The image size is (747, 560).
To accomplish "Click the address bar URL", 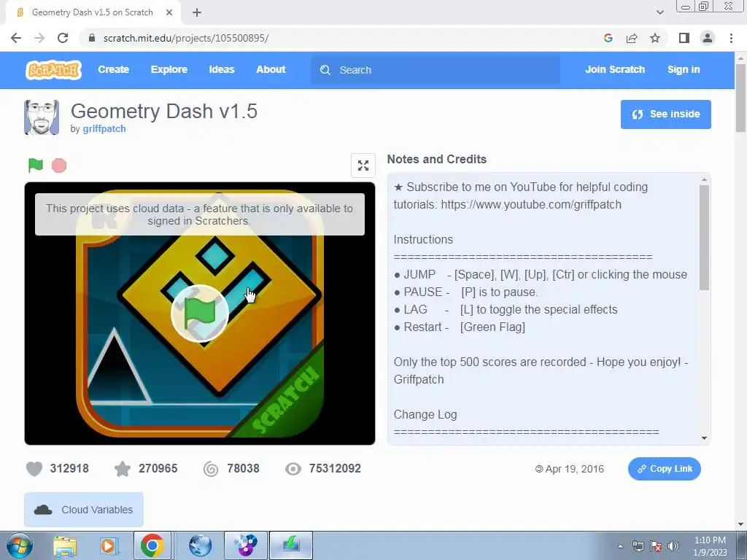I will point(186,38).
